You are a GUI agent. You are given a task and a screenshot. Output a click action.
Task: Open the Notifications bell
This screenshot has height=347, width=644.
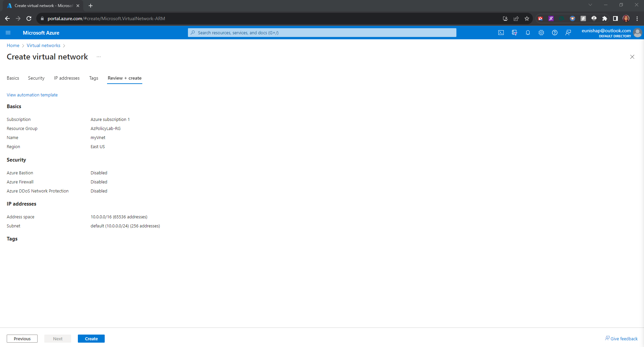click(528, 33)
